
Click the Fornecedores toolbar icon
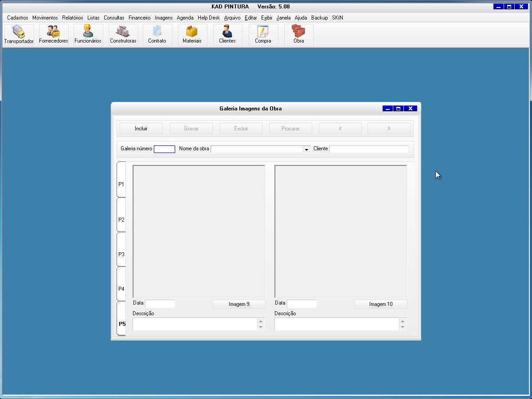pyautogui.click(x=54, y=35)
